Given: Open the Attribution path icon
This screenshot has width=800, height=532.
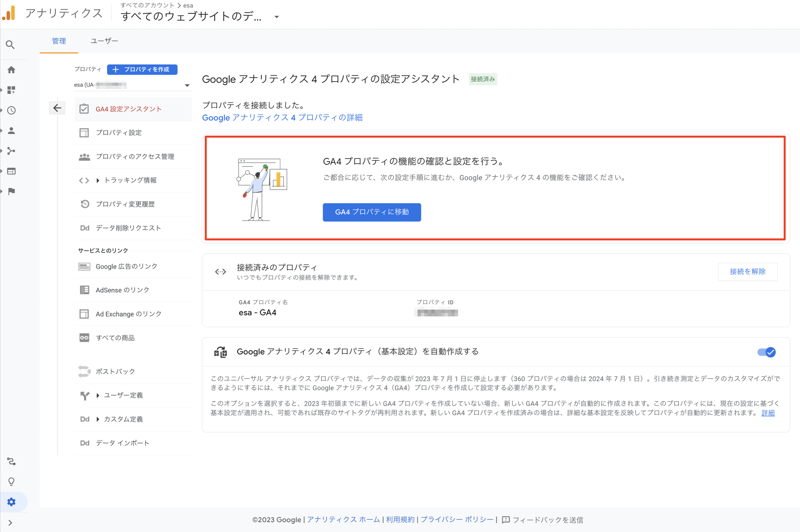Looking at the screenshot, I should (11, 462).
